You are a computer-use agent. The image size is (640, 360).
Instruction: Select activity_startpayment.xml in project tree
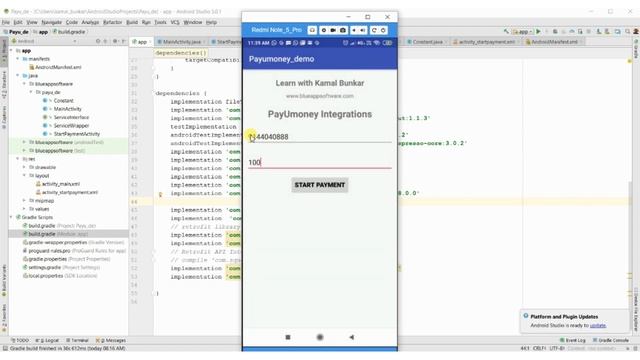coord(70,192)
